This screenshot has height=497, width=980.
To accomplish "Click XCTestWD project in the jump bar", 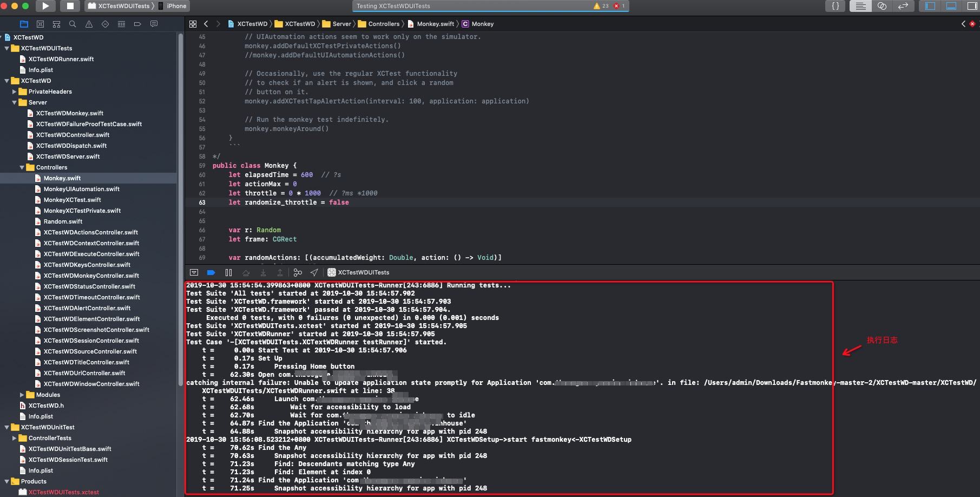I will click(248, 24).
